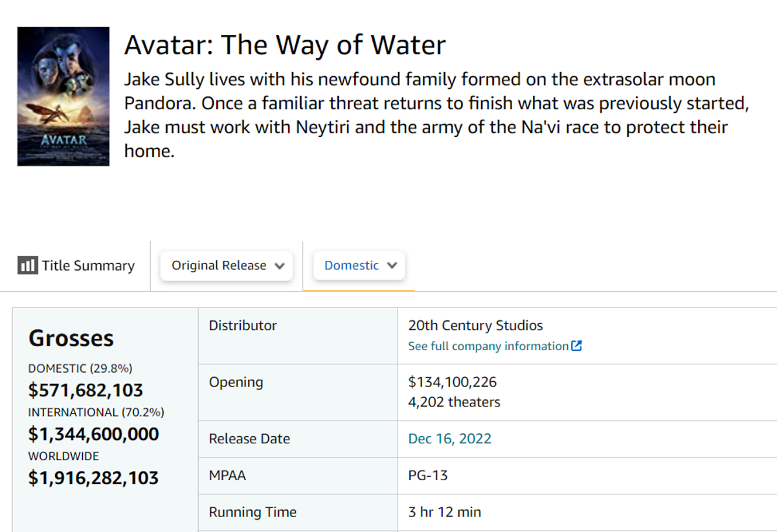The height and width of the screenshot is (532, 777).
Task: Click the worldwide gross amount
Action: tap(93, 478)
